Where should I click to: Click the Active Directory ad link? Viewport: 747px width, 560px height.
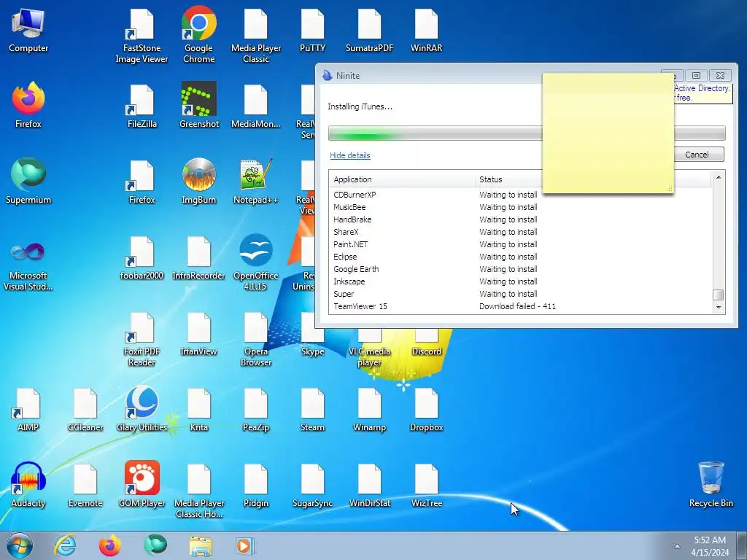[x=702, y=93]
